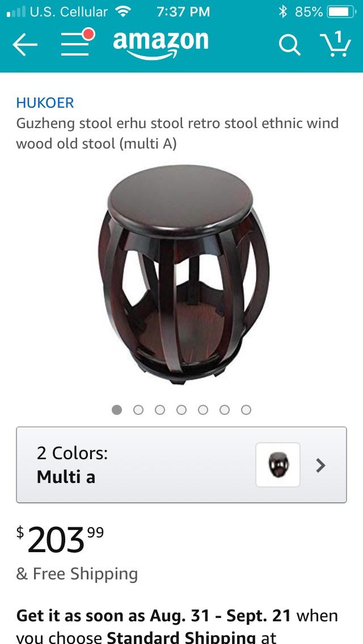Select the Multi a color swatch thumbnail

[277, 464]
